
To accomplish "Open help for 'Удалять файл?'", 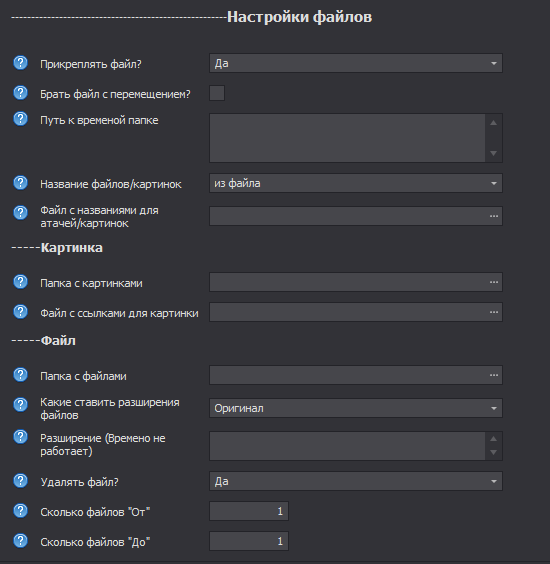I will (x=21, y=481).
